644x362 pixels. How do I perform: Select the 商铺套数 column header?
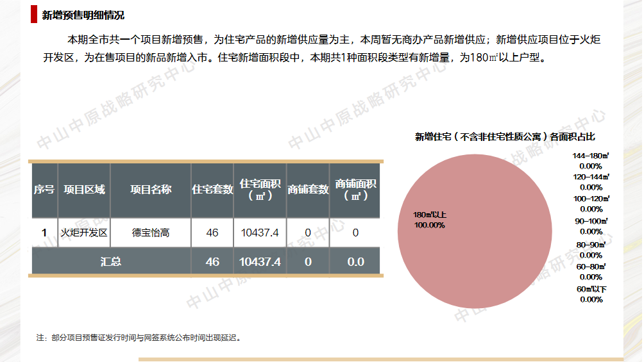[x=308, y=190]
